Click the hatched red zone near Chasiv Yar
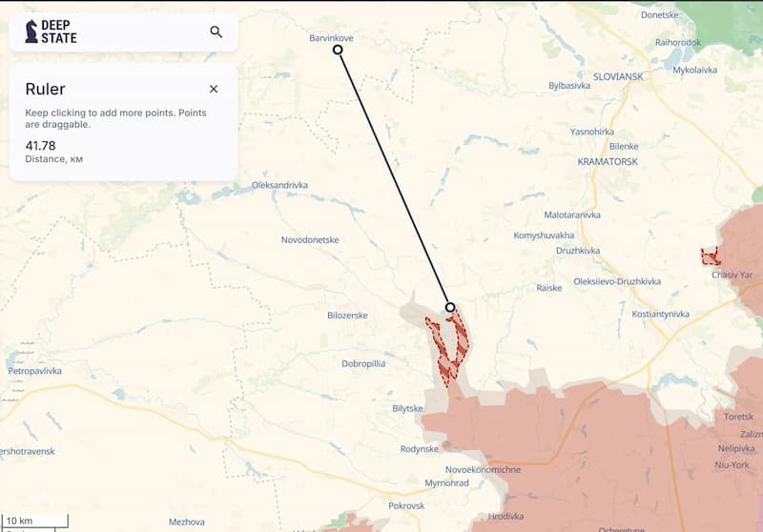The image size is (763, 532). coord(711,256)
